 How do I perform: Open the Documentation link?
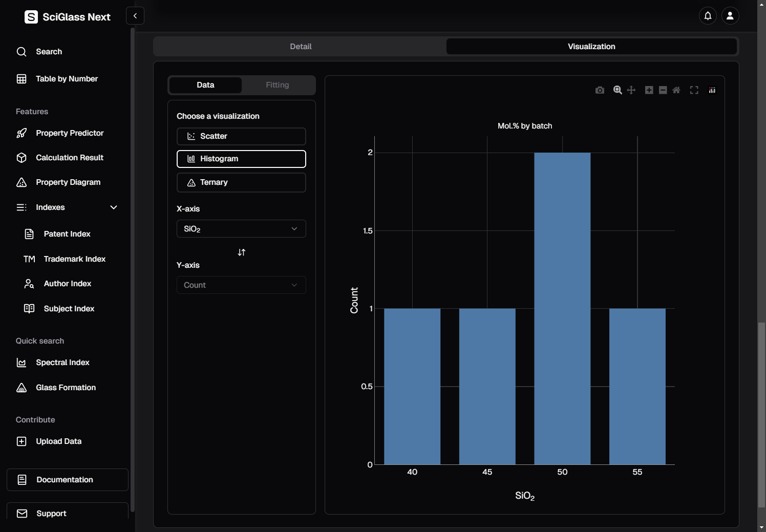point(68,480)
